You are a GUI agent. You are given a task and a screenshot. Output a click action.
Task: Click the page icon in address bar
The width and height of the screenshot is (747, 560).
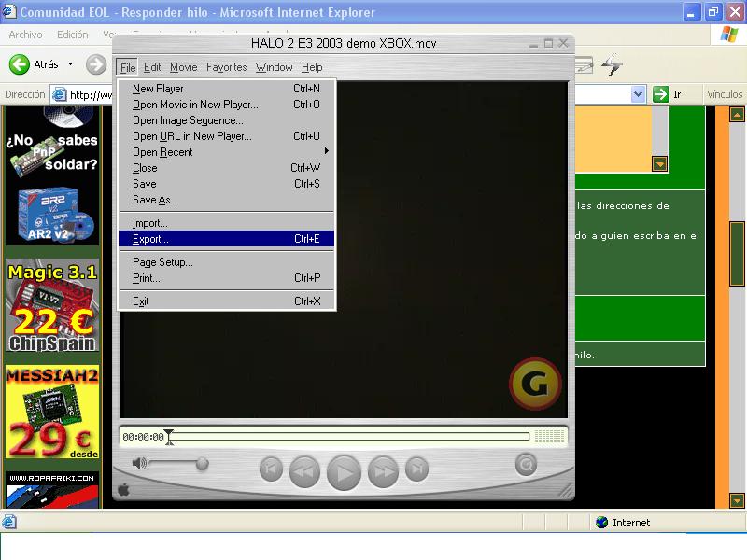(59, 94)
